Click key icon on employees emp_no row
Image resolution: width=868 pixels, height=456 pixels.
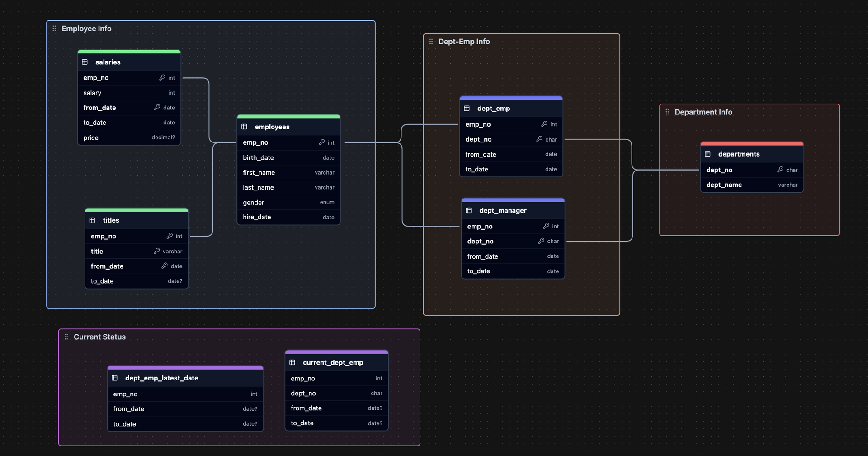point(321,142)
